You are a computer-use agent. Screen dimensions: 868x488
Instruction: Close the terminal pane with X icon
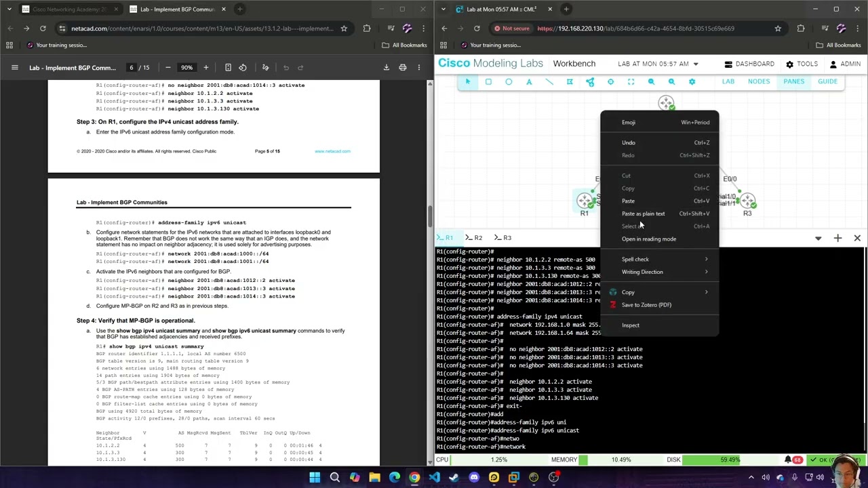point(857,238)
